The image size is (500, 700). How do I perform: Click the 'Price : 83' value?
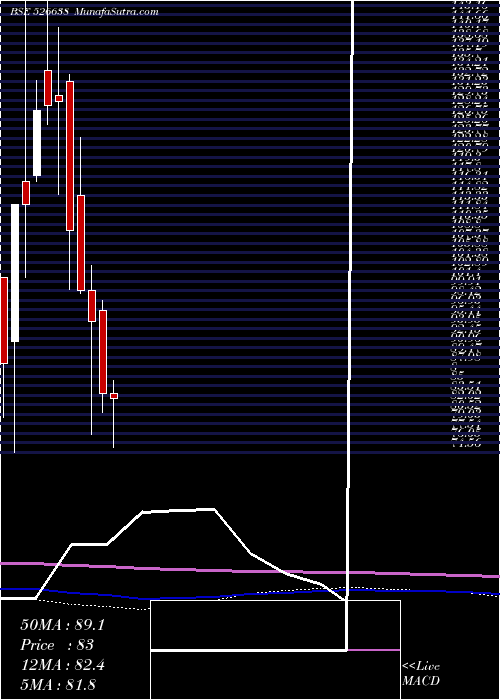57,645
